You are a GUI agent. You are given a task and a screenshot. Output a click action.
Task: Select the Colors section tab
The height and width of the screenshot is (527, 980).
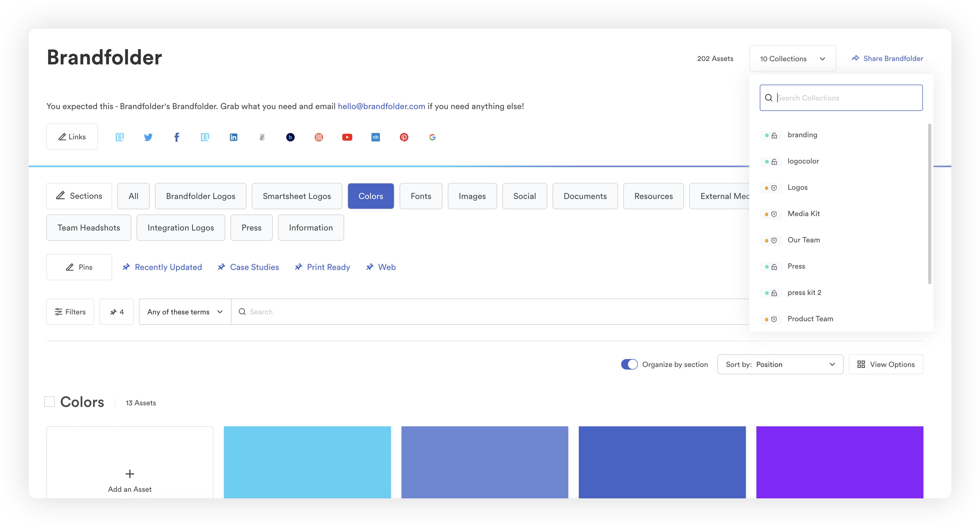tap(370, 196)
